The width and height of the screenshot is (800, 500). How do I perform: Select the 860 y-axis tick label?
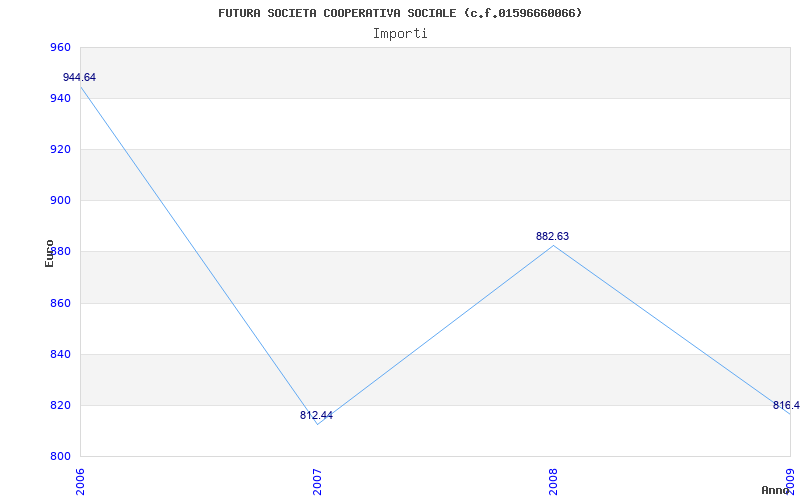60,303
